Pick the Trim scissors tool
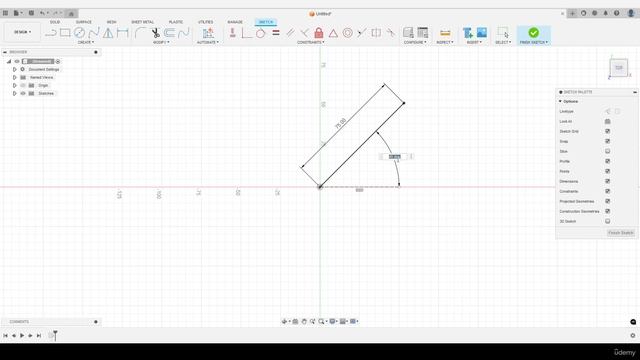The width and height of the screenshot is (640, 360). click(156, 33)
